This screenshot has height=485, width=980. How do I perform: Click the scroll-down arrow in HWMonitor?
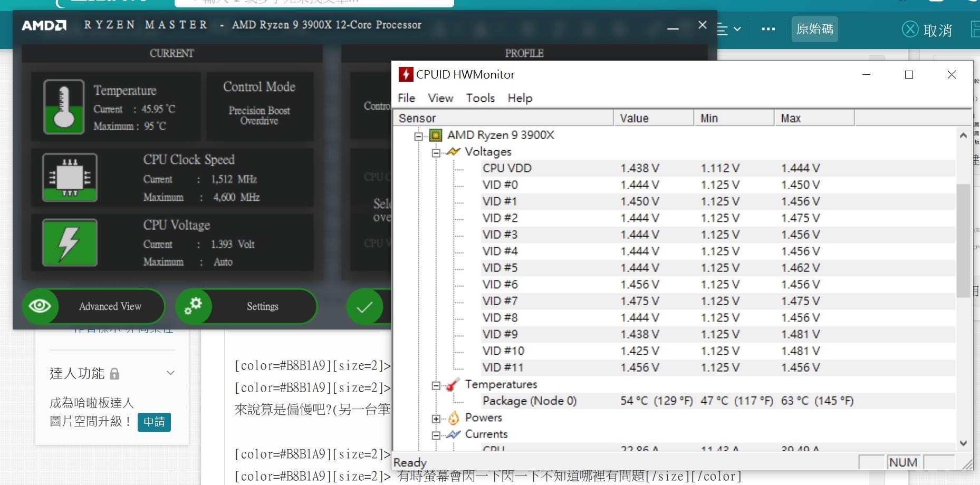[x=963, y=443]
